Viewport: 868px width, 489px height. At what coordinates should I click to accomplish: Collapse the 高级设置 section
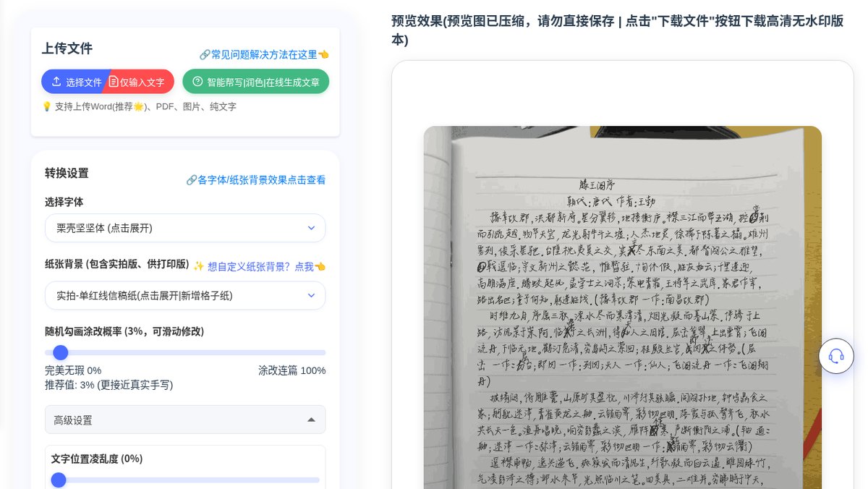pos(185,420)
